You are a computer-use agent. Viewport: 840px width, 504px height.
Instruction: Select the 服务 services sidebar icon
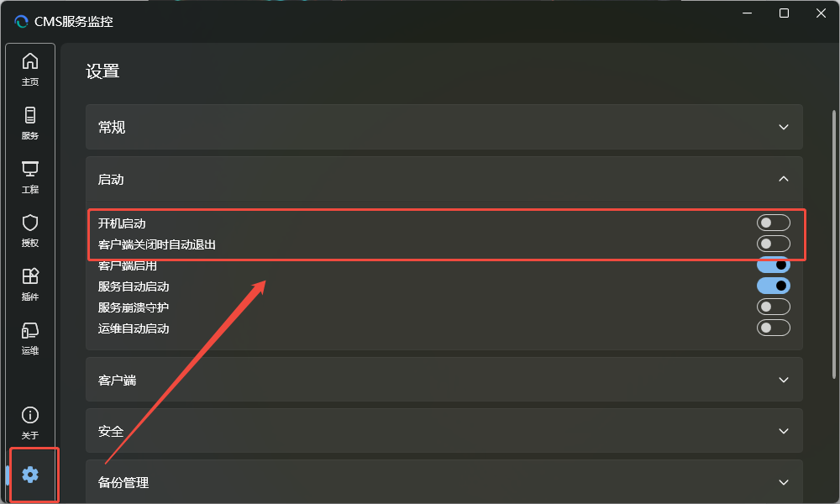[30, 122]
